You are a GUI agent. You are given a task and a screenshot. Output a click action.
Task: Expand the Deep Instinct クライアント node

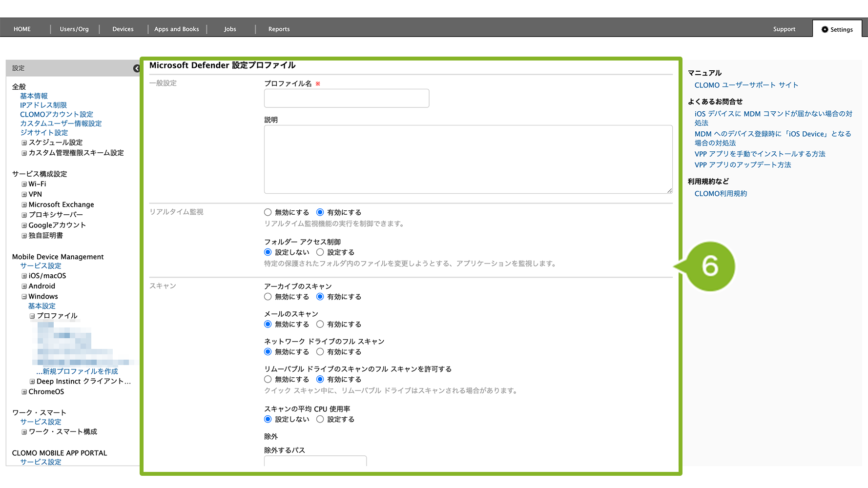click(x=32, y=382)
